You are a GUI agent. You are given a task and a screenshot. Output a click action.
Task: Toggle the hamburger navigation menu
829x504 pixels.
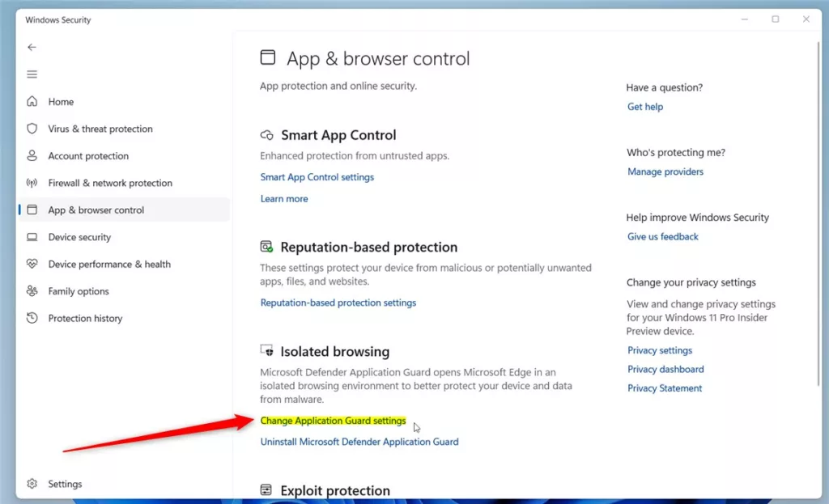[32, 74]
